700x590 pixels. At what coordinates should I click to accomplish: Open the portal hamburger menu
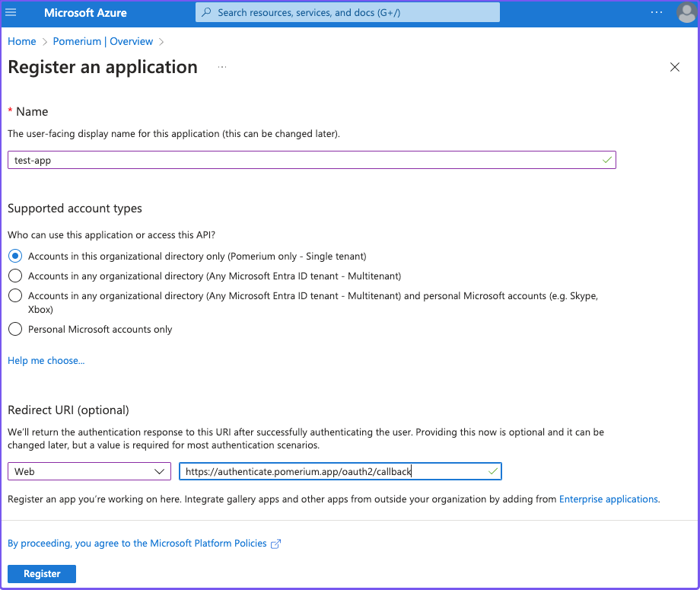pyautogui.click(x=10, y=12)
